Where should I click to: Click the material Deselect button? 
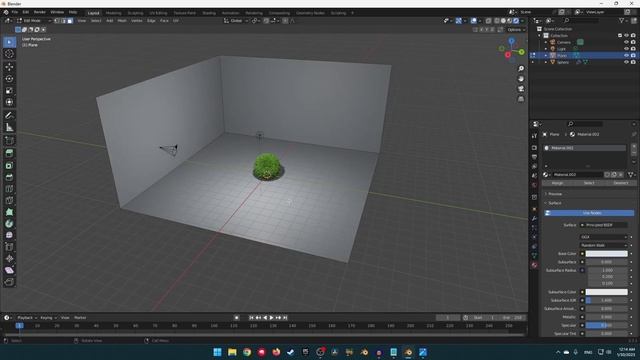click(620, 183)
